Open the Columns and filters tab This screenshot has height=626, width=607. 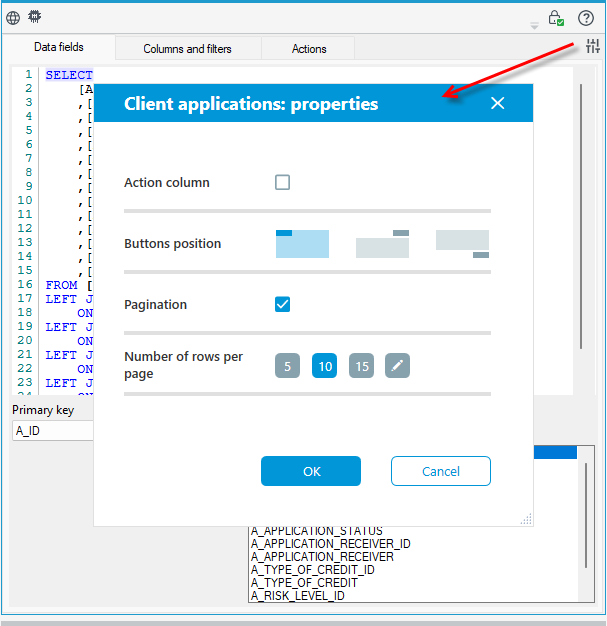click(x=187, y=49)
